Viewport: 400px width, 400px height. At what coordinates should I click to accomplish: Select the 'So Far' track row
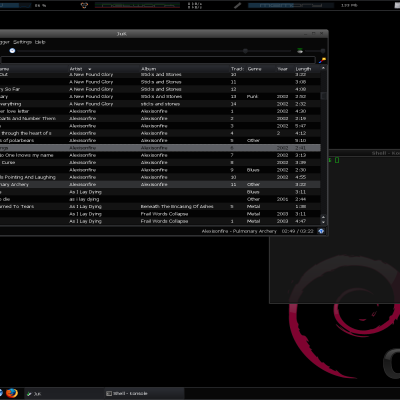click(160, 89)
